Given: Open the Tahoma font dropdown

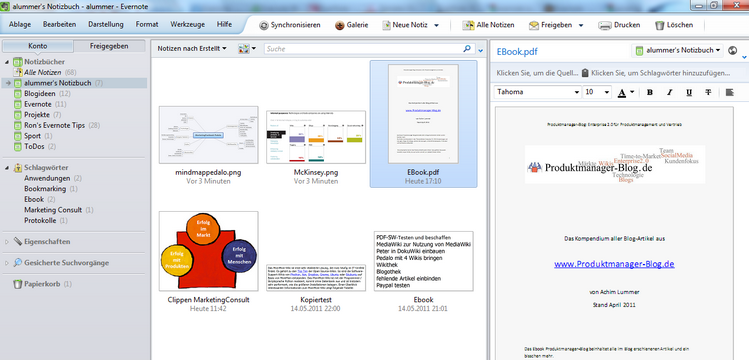Looking at the screenshot, I should point(538,92).
